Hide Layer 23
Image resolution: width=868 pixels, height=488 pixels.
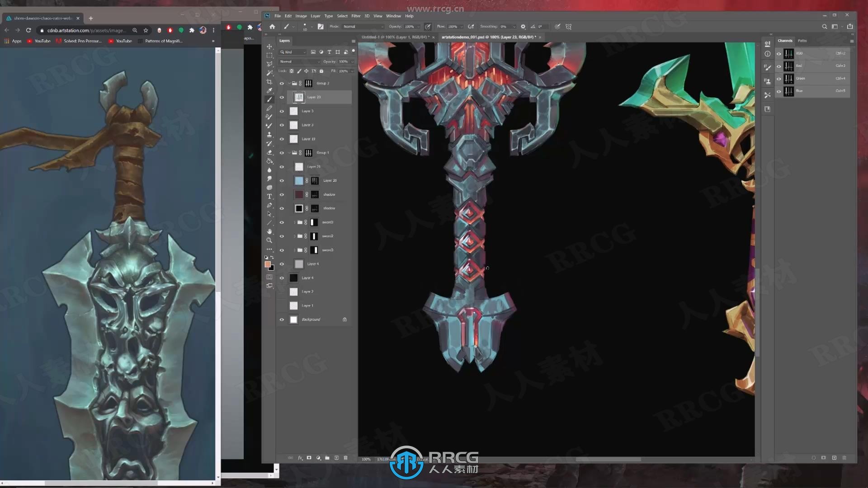tap(282, 97)
